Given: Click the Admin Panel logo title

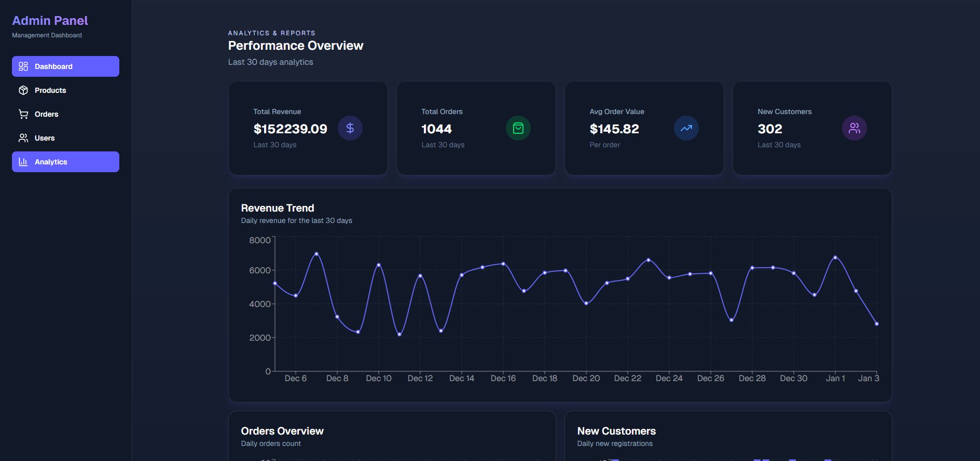Looking at the screenshot, I should [x=50, y=21].
